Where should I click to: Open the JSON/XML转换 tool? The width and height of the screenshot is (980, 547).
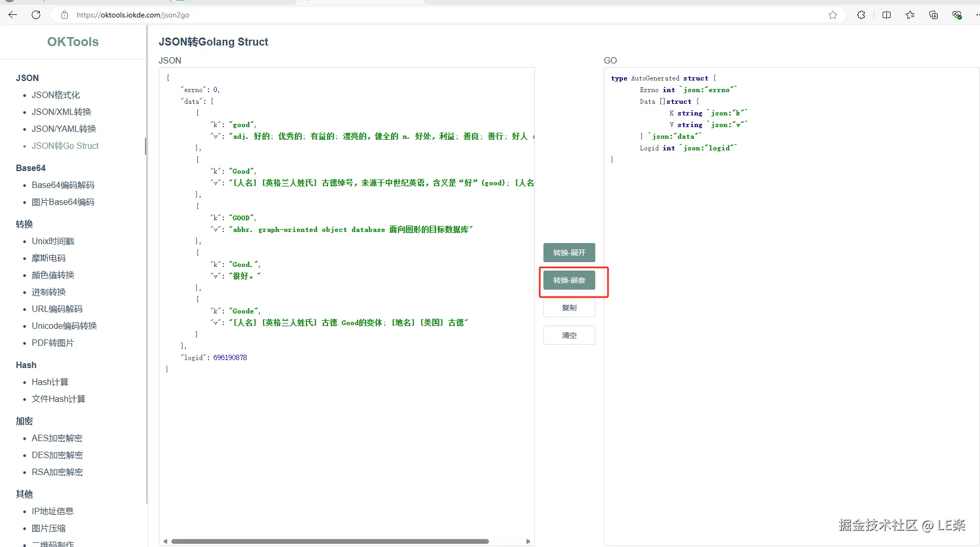(61, 112)
